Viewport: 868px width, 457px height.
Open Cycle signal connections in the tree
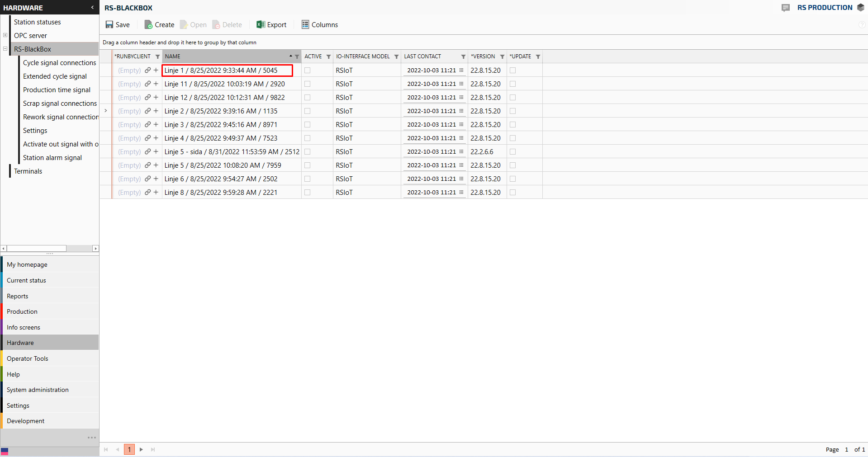pyautogui.click(x=59, y=63)
